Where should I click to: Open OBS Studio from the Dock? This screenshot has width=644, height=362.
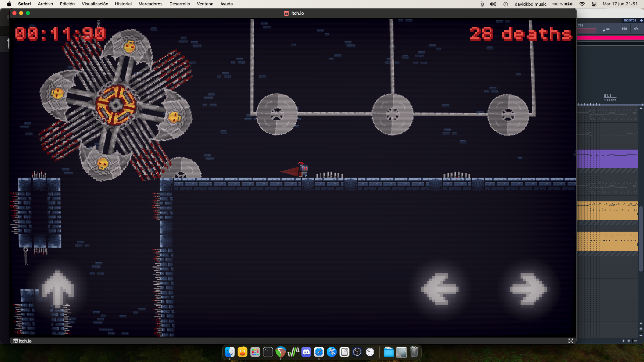pos(357,352)
